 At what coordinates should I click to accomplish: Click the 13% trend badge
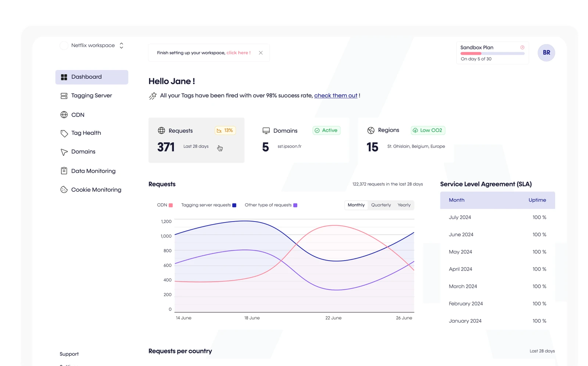pyautogui.click(x=225, y=130)
